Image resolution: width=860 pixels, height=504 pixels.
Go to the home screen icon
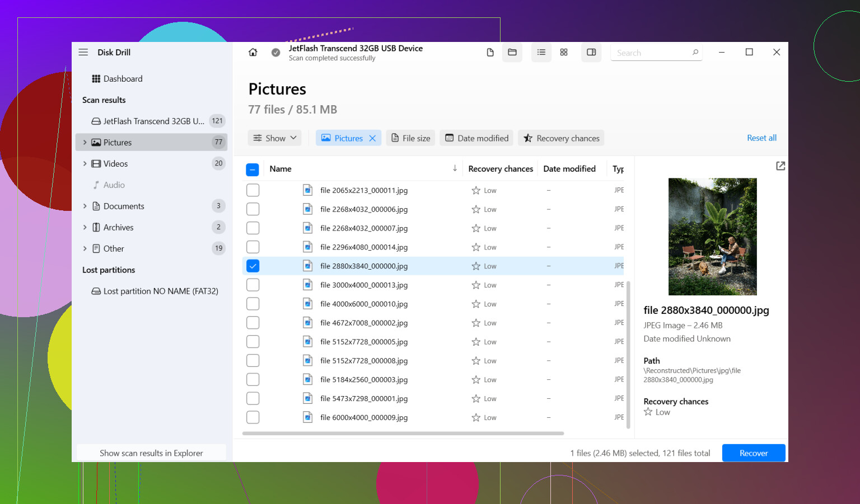253,52
